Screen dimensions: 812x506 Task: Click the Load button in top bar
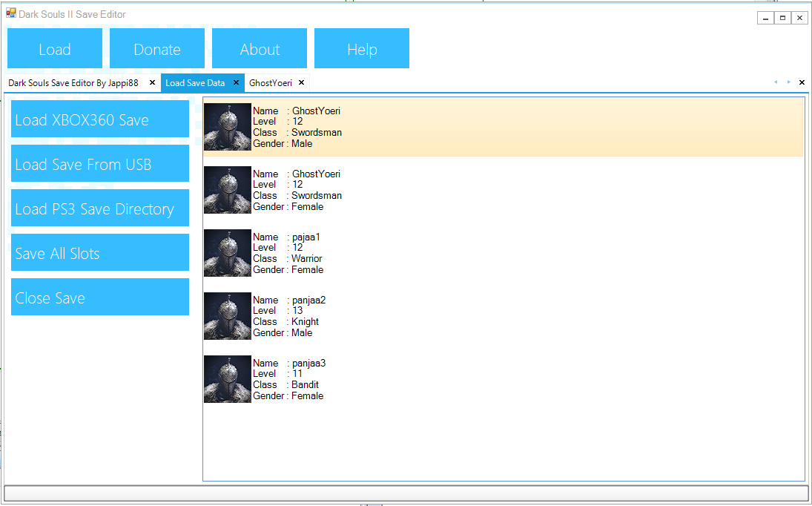coord(55,48)
